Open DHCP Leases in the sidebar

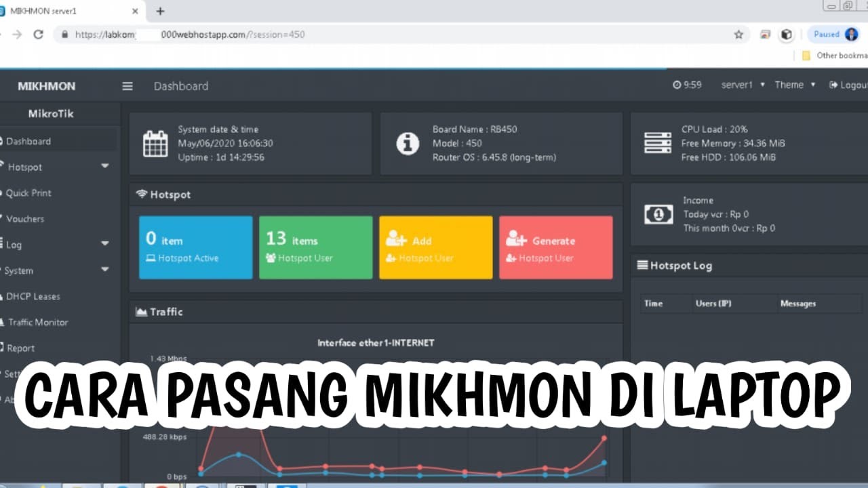click(x=58, y=296)
